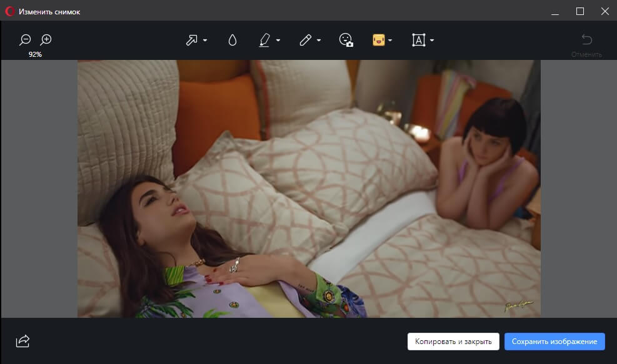617x364 pixels.
Task: Expand the pencil tool options dropdown
Action: click(319, 41)
